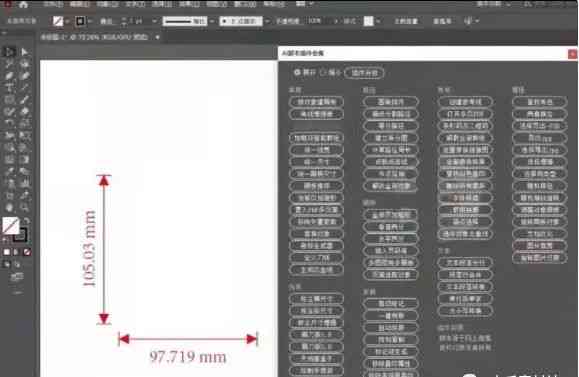Open the change screen mode icon
The height and width of the screenshot is (377, 579).
(16, 277)
